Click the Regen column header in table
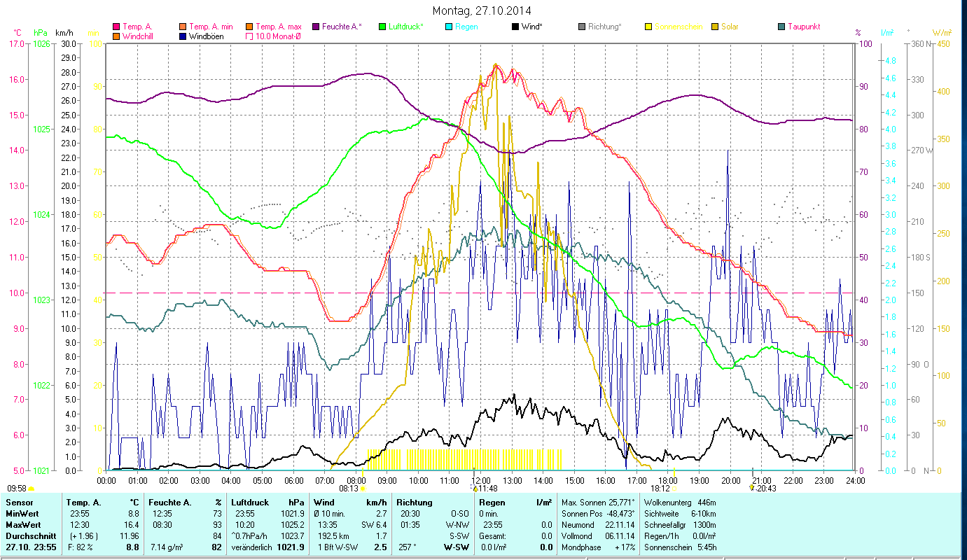Screen dimensions: 967x560 (x=492, y=503)
